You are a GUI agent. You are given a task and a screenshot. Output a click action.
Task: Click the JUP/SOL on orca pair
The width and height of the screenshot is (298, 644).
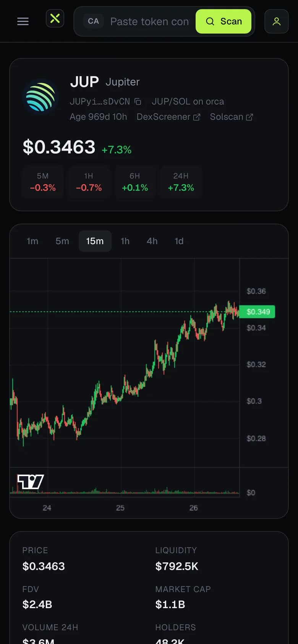[x=188, y=101]
